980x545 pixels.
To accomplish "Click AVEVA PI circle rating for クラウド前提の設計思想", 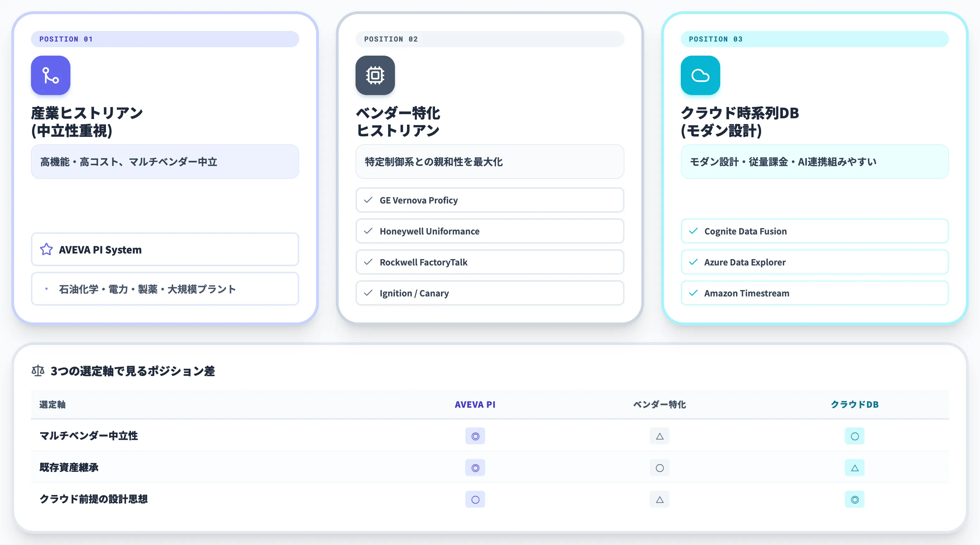I will (475, 499).
